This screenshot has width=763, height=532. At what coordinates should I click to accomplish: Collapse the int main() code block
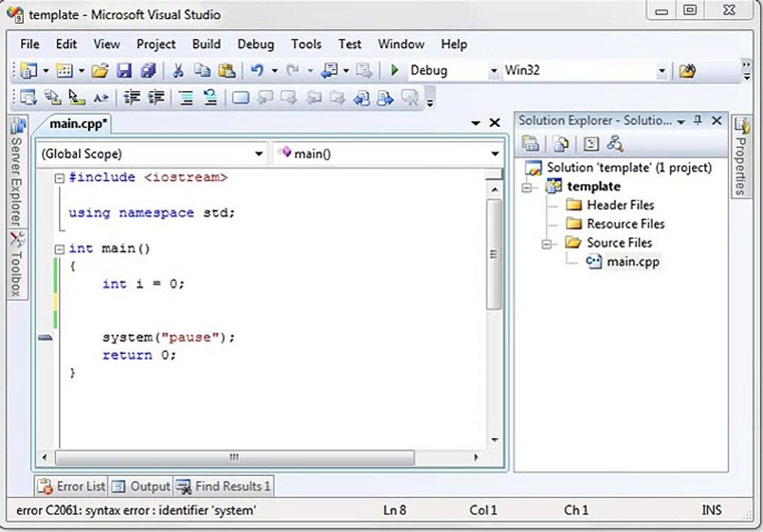click(x=59, y=250)
